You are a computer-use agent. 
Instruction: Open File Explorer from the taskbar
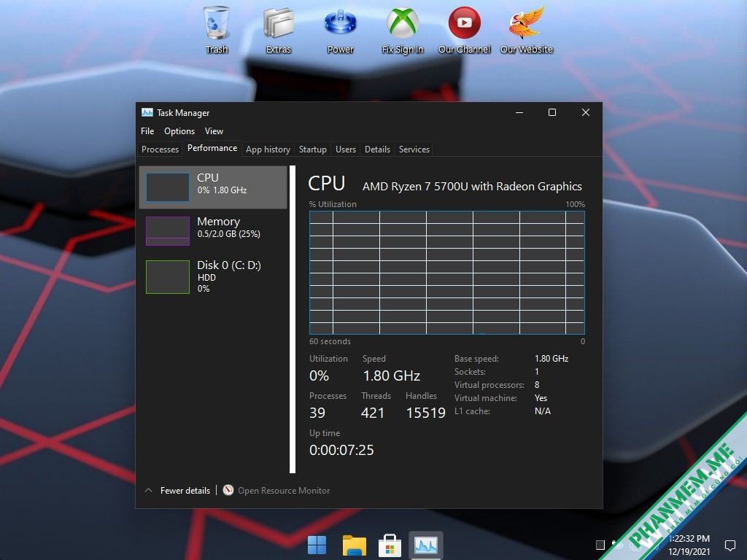354,545
